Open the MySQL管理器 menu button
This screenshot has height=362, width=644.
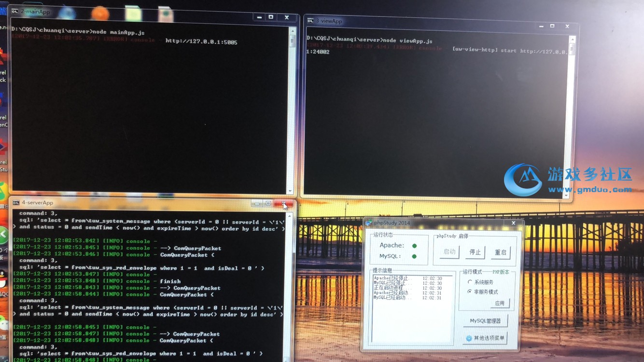click(485, 321)
